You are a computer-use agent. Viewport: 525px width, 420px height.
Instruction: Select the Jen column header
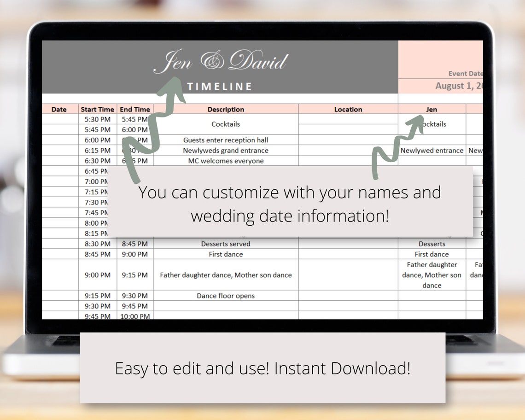[x=432, y=109]
